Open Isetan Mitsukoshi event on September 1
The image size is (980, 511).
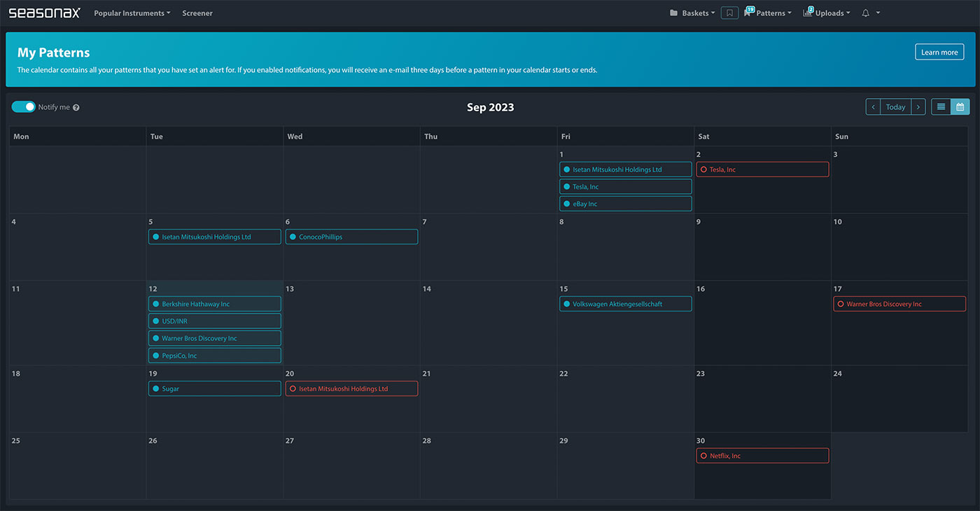click(x=625, y=169)
